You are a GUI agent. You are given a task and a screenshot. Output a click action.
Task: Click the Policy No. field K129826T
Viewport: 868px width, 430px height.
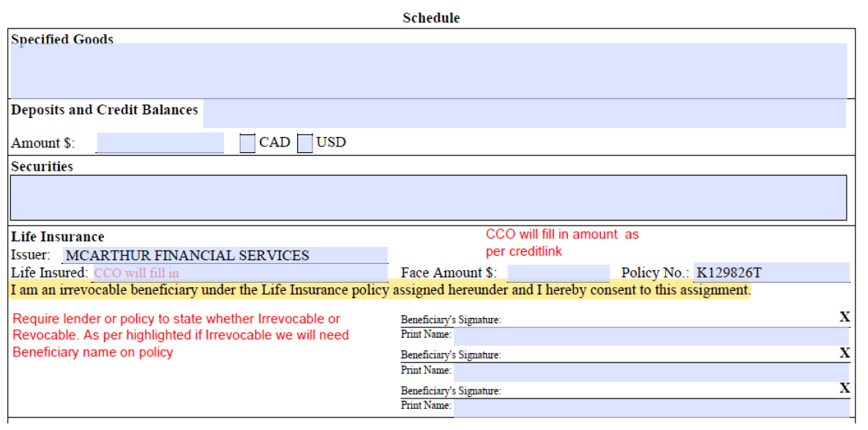pyautogui.click(x=771, y=272)
